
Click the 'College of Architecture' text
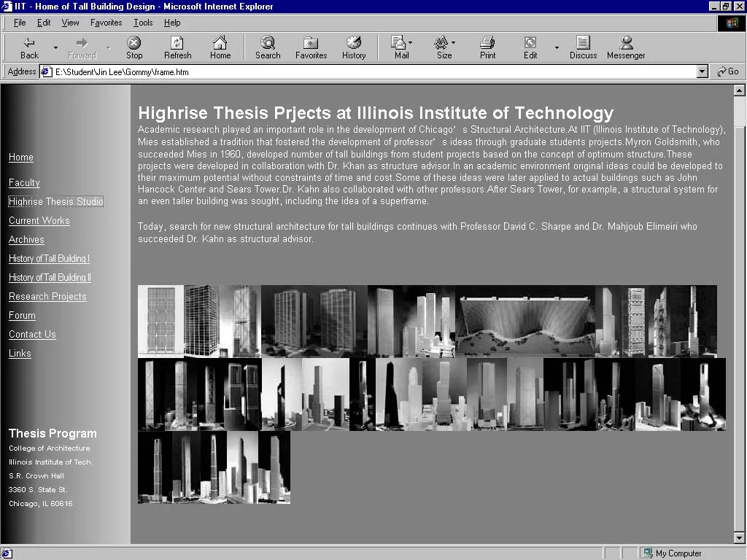[49, 448]
